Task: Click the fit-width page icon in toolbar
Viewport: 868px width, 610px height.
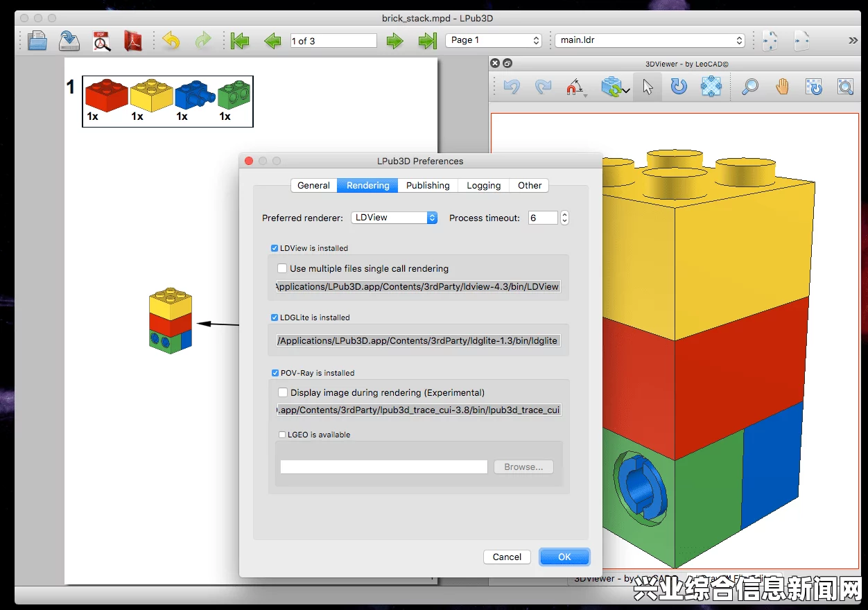Action: [x=770, y=41]
